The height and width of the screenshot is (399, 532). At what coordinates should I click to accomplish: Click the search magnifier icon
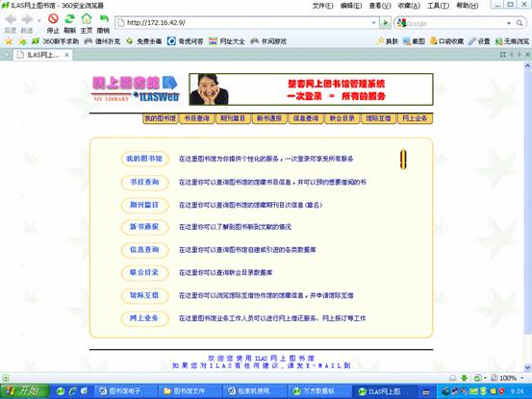coord(519,23)
